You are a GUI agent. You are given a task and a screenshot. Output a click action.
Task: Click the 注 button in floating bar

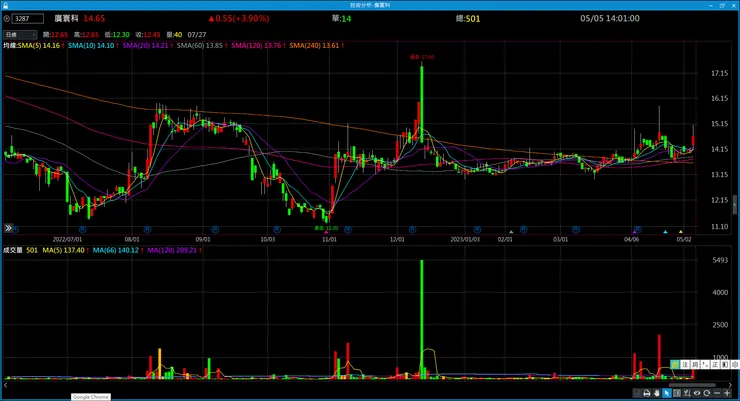click(685, 365)
